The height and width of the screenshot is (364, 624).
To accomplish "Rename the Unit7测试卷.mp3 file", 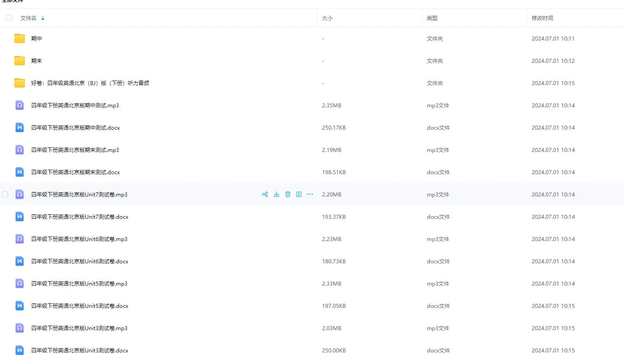I will tap(299, 194).
